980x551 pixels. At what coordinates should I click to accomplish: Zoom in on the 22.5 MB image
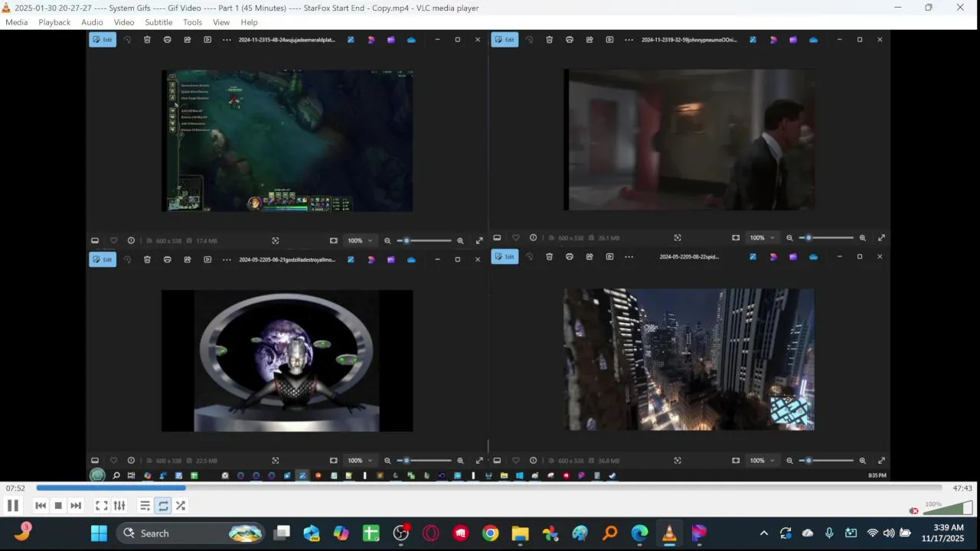point(460,461)
